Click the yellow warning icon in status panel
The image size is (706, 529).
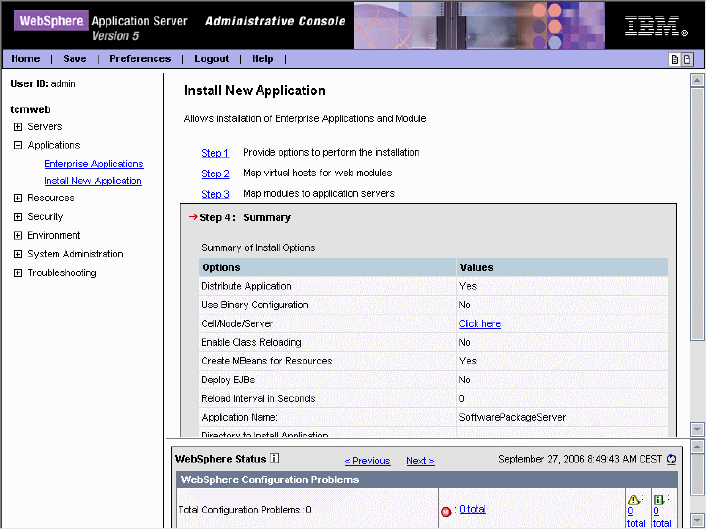click(632, 499)
